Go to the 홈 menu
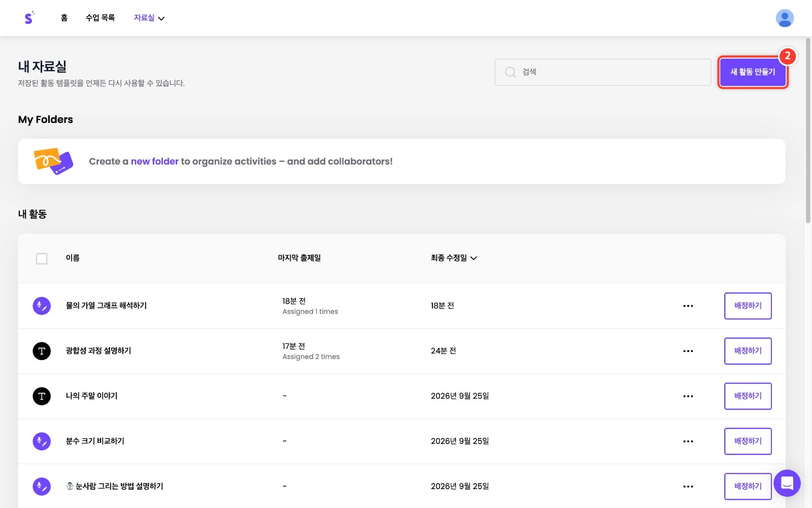This screenshot has width=812, height=508. (64, 18)
